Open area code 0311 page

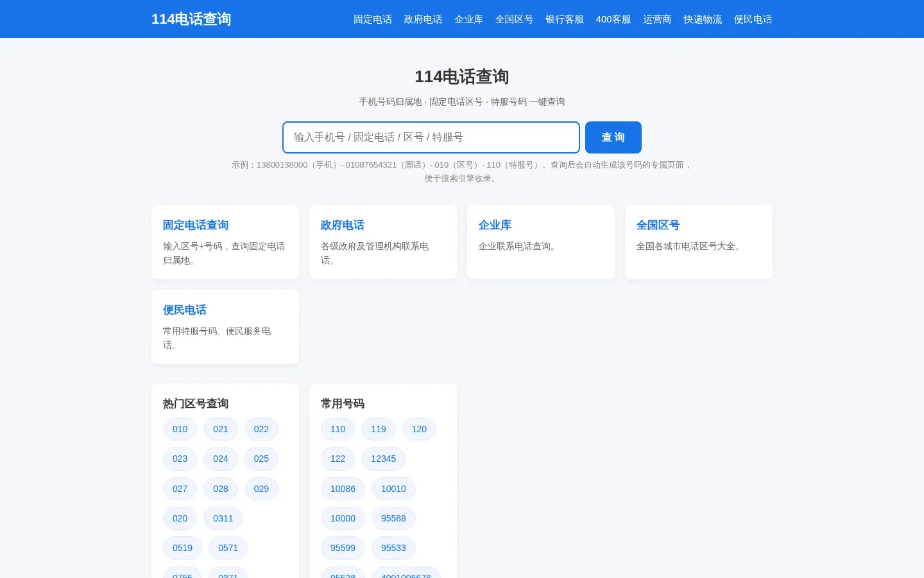tap(223, 518)
